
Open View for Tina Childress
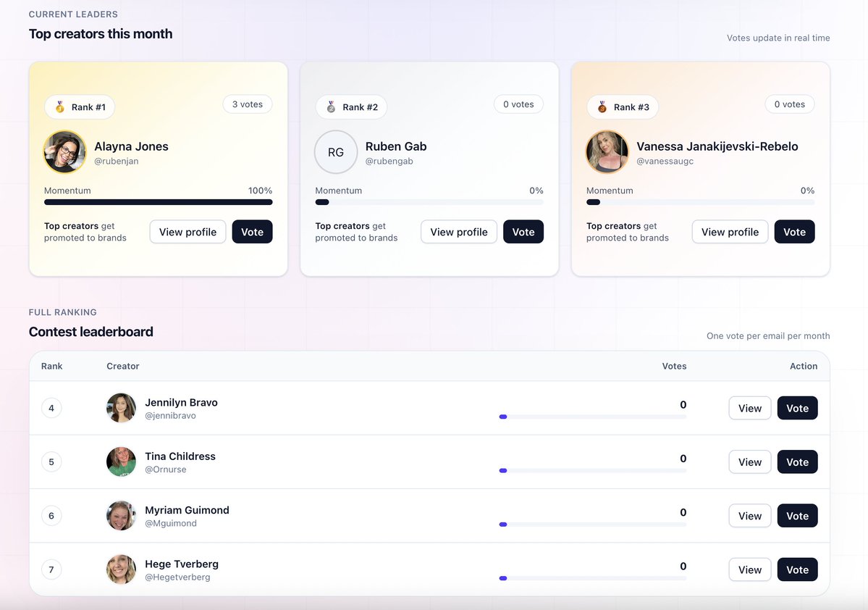(750, 461)
